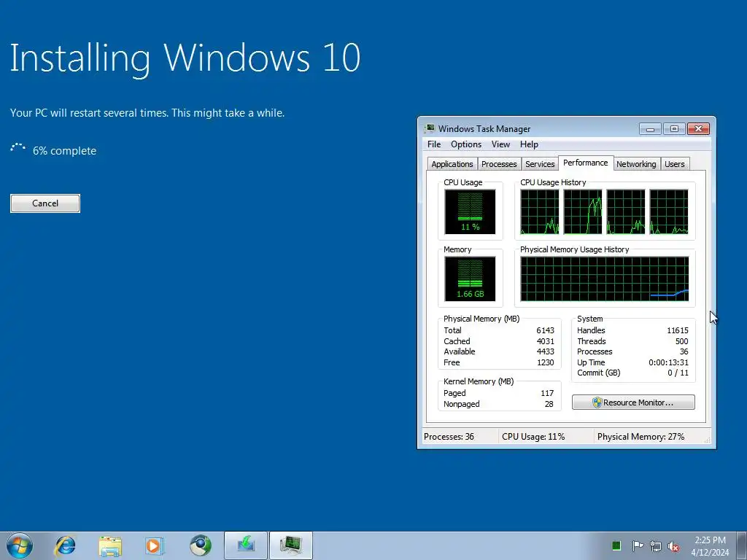Switch to Windows 10 setup taskbar icon
Screen dimensions: 747x560
tap(246, 545)
